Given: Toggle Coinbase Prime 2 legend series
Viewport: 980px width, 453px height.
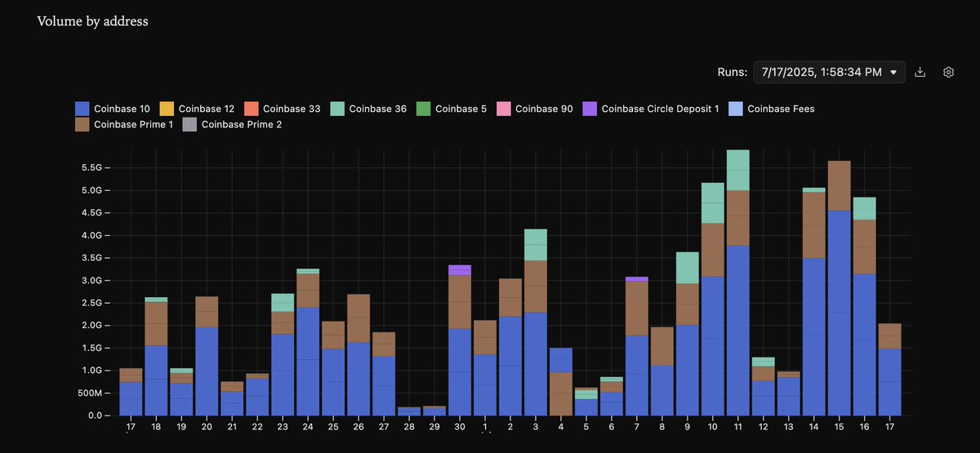Looking at the screenshot, I should point(232,125).
